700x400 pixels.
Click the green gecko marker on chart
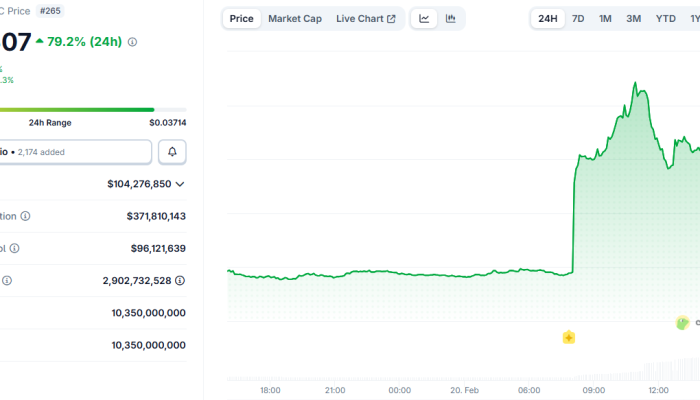(682, 322)
